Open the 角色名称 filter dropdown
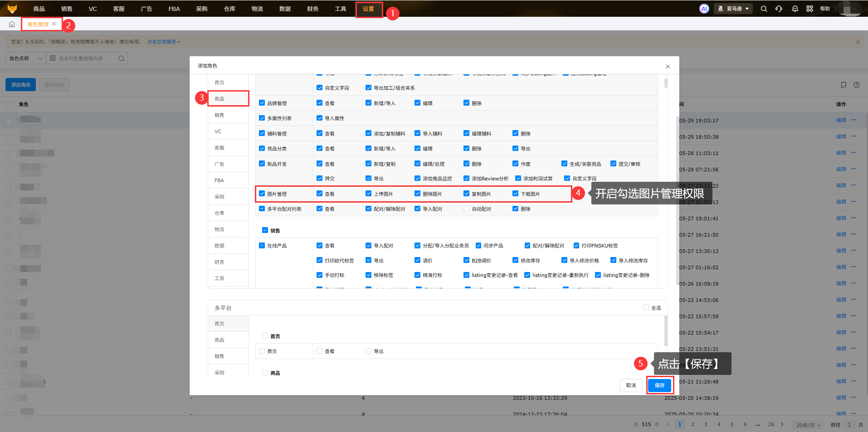Screen dimensions: 868x432 pyautogui.click(x=26, y=58)
